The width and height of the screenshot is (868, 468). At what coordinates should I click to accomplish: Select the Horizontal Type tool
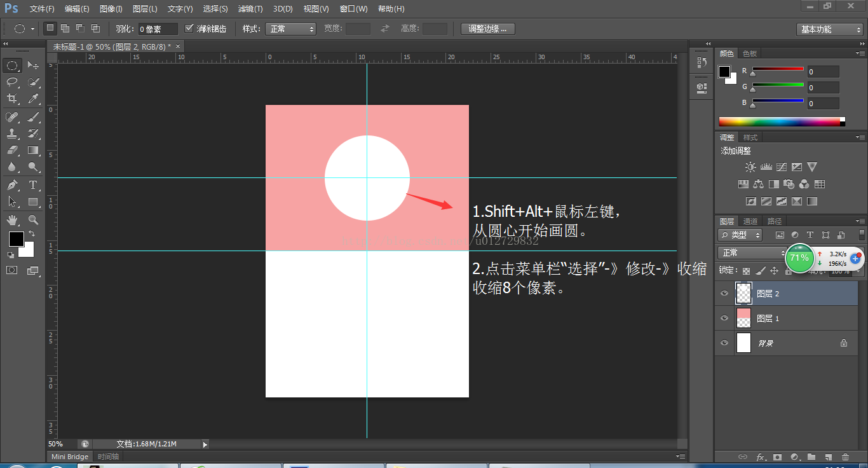pos(33,185)
